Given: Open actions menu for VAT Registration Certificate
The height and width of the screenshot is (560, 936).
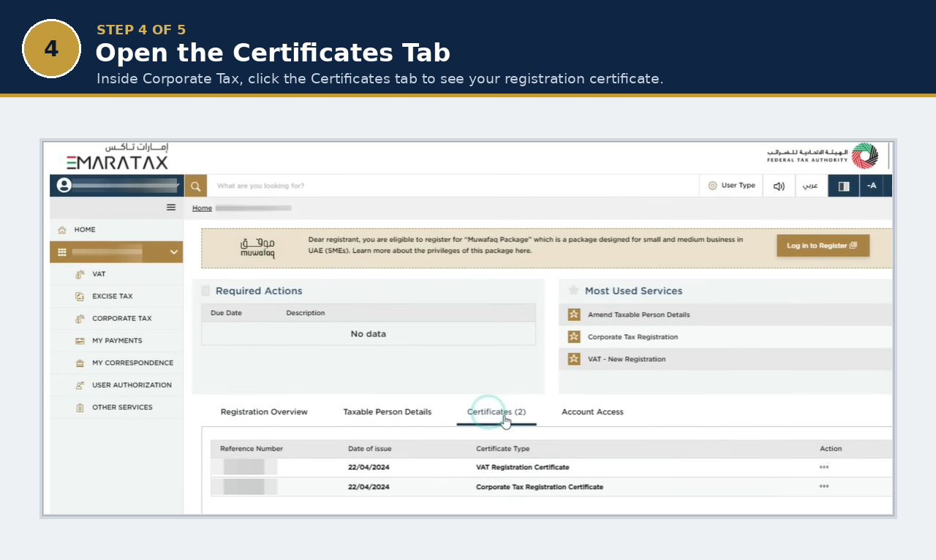Looking at the screenshot, I should click(x=824, y=467).
